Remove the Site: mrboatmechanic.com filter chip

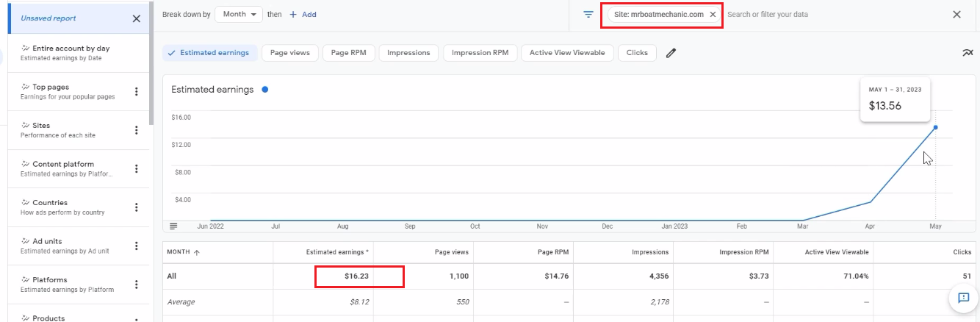click(x=713, y=15)
